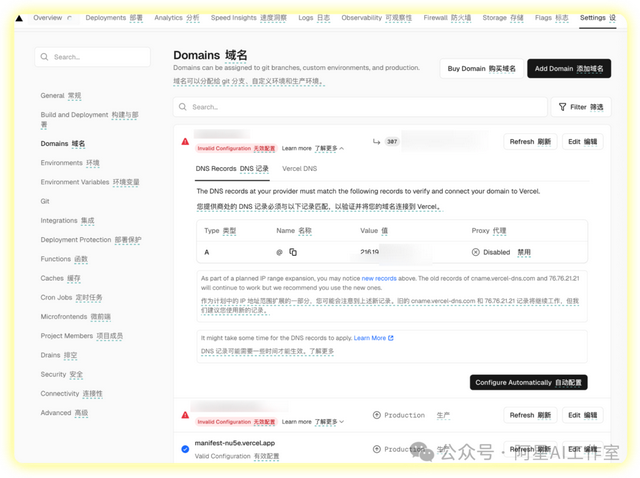Image resolution: width=640 pixels, height=478 pixels.
Task: Click the red warning icon of second domain
Action: coord(185,415)
